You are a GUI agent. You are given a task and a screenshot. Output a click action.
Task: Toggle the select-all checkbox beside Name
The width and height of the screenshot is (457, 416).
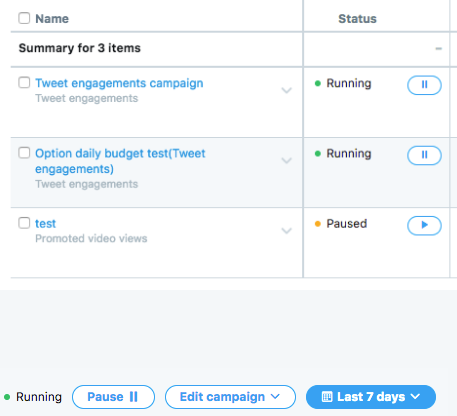point(24,18)
